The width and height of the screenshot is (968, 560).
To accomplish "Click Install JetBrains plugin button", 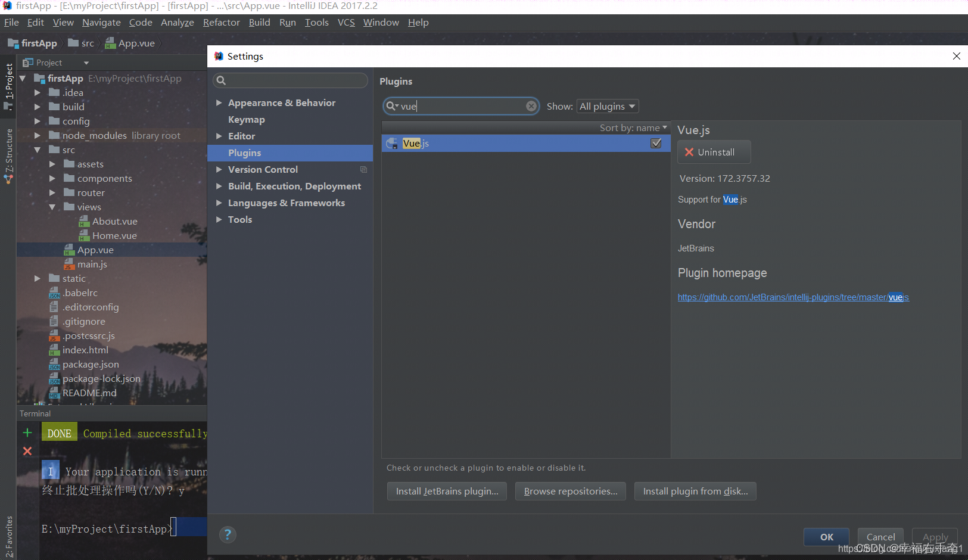I will [447, 491].
